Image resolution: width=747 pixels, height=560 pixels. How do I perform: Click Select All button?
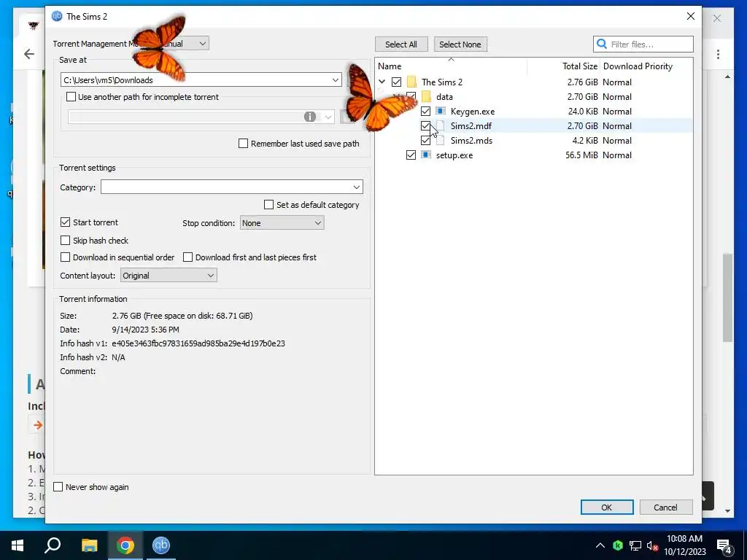click(401, 44)
